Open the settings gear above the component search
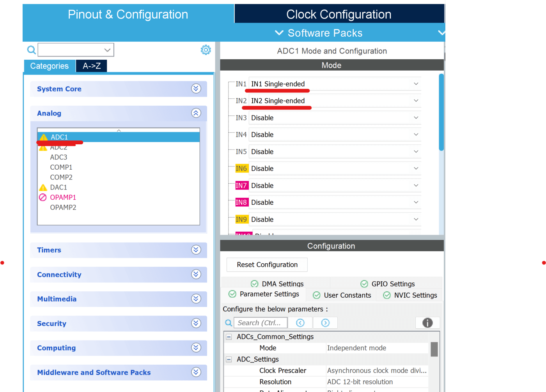The image size is (546, 392). (x=206, y=50)
